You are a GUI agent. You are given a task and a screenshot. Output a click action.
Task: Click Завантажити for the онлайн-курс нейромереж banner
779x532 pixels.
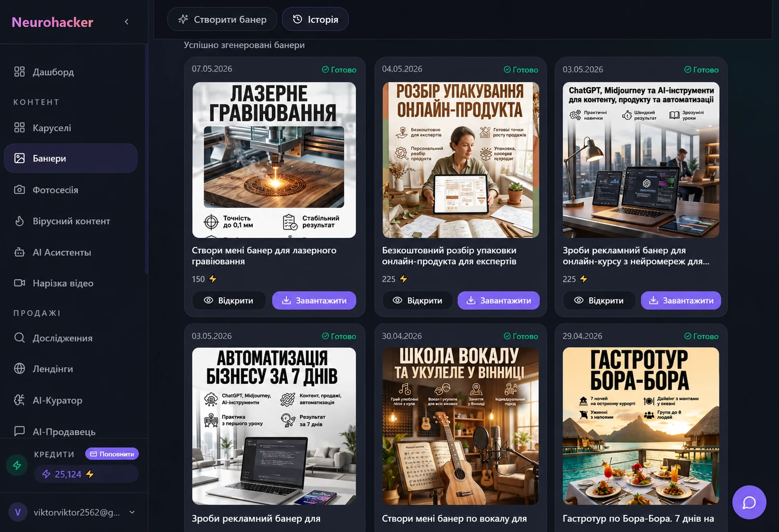(x=681, y=301)
